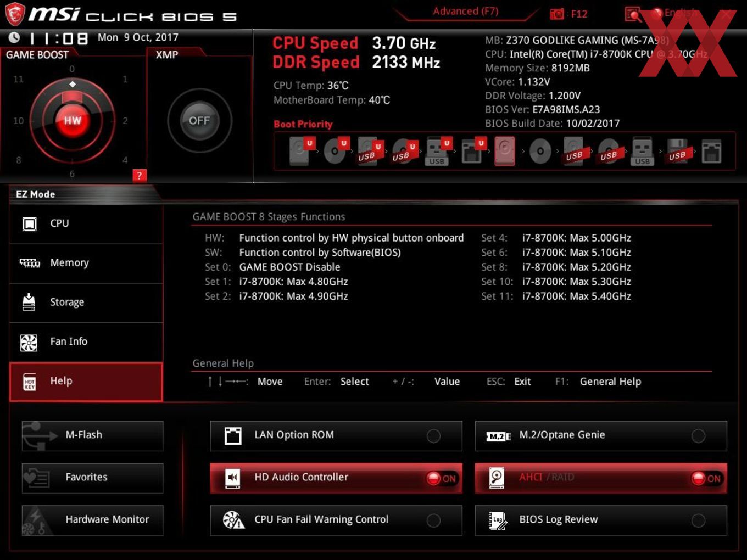Click Set 1 Max 4.80GHz line
Viewport: 747px width, 560px height.
point(276,282)
